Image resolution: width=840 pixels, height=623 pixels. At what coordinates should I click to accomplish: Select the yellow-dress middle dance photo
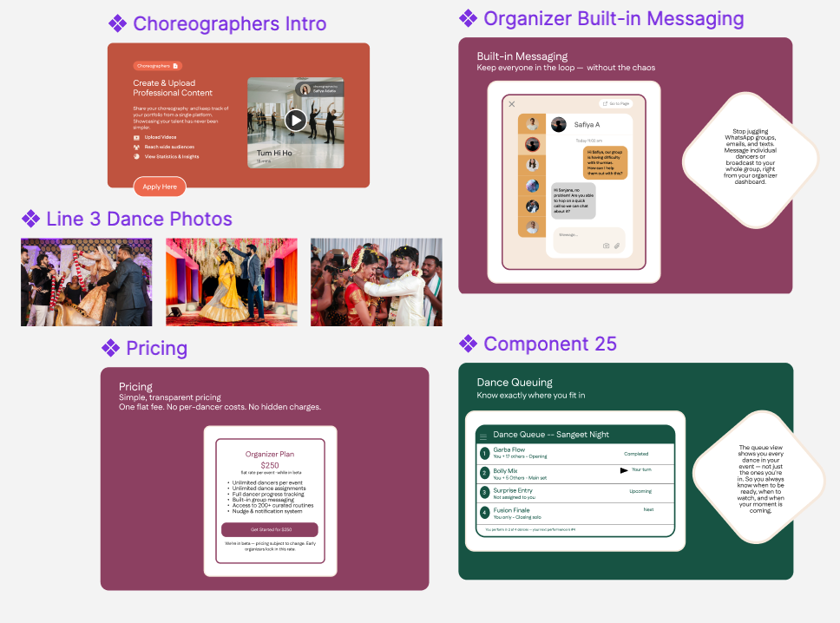[231, 279]
